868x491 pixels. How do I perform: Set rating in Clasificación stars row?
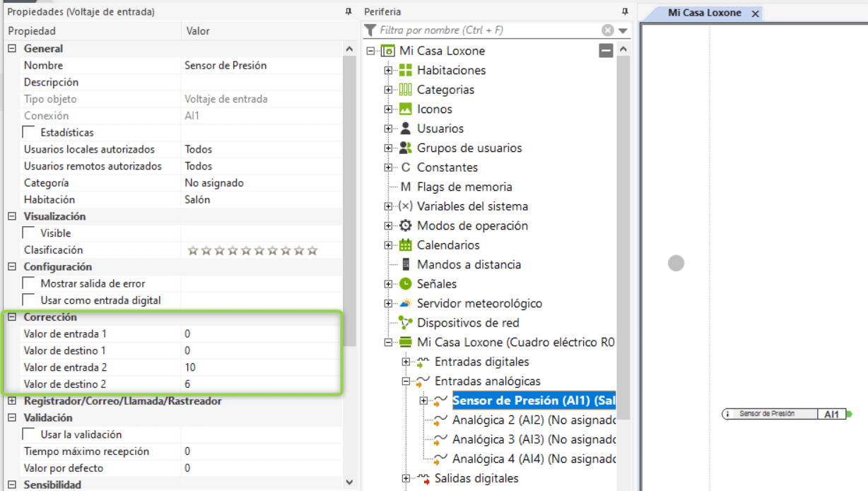pyautogui.click(x=252, y=250)
